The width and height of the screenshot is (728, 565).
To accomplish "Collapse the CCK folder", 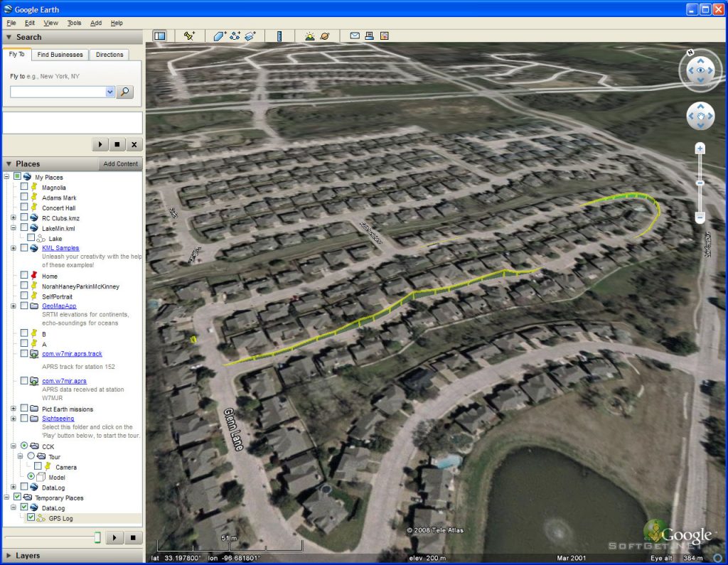I will [x=13, y=444].
